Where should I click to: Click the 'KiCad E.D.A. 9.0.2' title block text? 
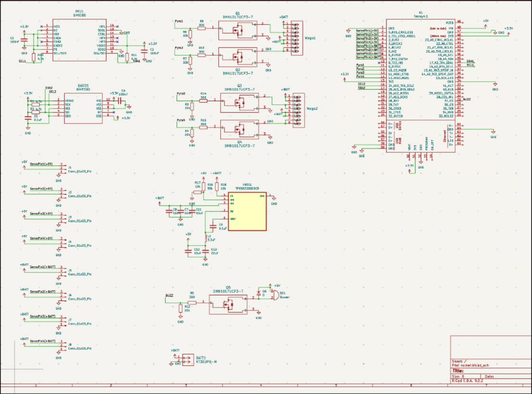click(467, 381)
